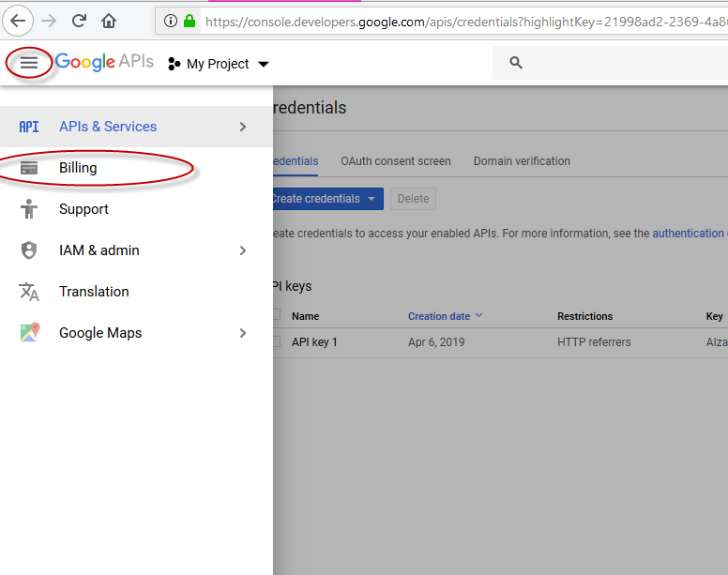Expand the IAM & admin submenu chevron
This screenshot has width=728, height=575.
[242, 250]
